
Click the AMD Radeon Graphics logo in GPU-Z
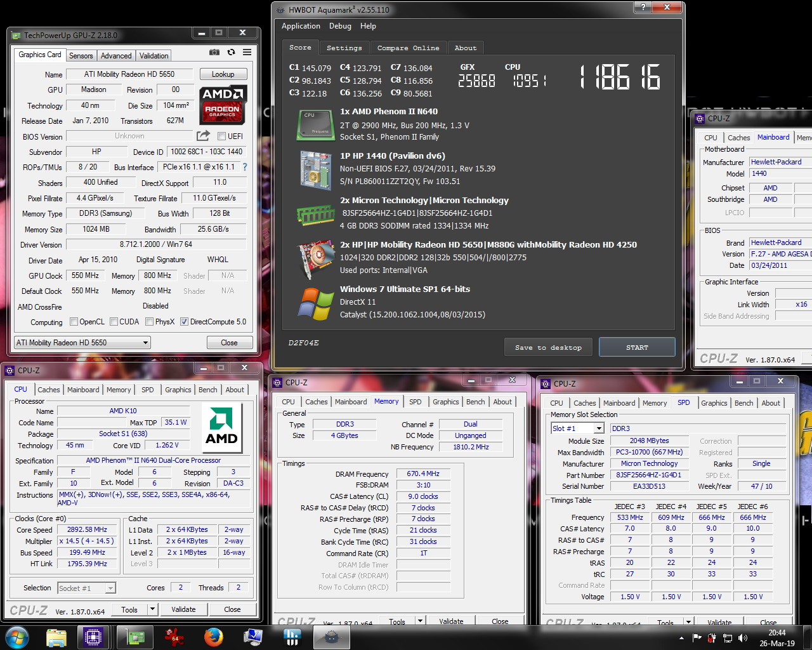[222, 105]
